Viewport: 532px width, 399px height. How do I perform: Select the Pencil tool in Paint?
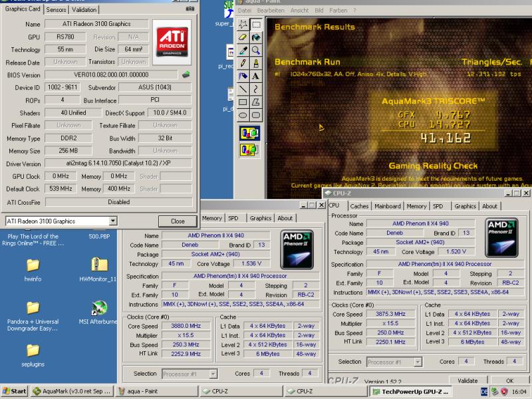pyautogui.click(x=243, y=63)
